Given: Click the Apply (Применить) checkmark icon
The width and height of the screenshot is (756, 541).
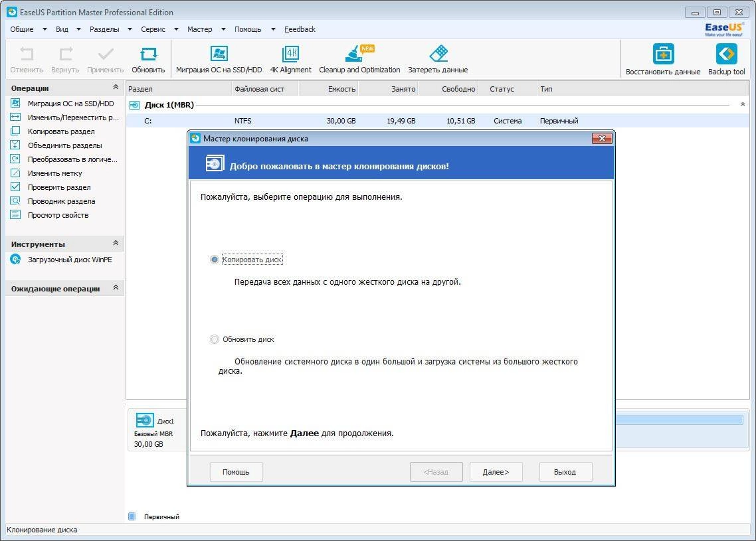Looking at the screenshot, I should pos(105,54).
